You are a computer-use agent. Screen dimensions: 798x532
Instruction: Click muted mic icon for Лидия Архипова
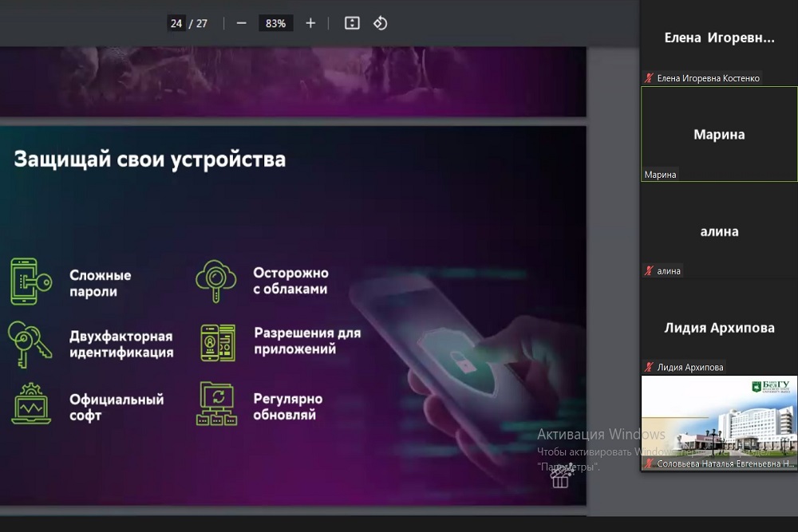click(649, 368)
